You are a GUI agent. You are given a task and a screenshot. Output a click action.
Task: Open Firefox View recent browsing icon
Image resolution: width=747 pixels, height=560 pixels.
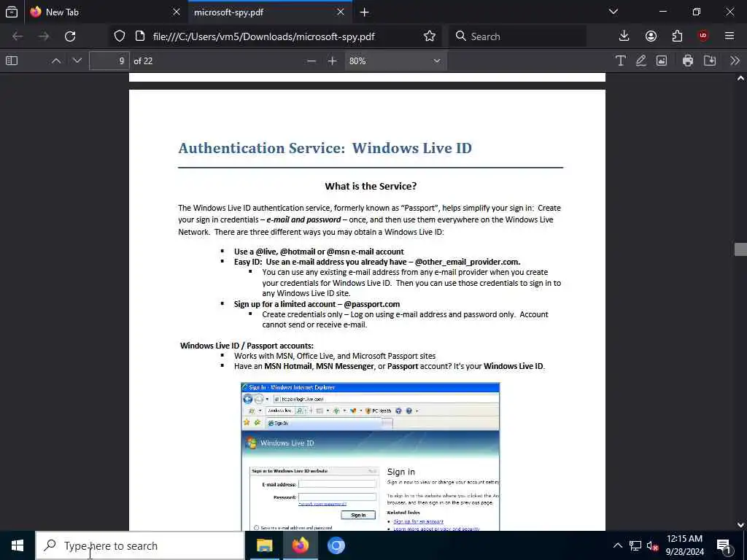click(x=12, y=12)
